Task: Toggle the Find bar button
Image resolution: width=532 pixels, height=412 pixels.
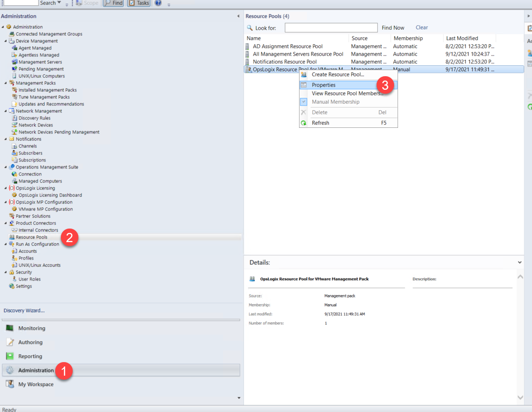Action: [x=113, y=3]
